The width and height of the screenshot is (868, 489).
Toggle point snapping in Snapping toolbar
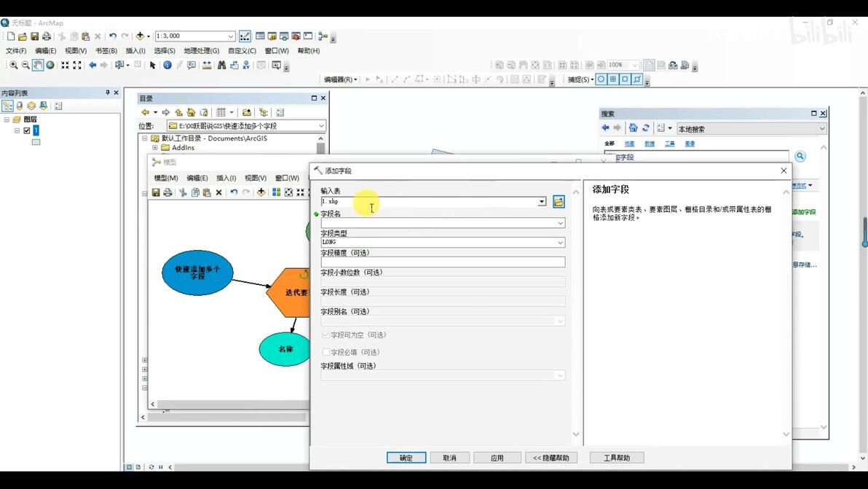601,79
